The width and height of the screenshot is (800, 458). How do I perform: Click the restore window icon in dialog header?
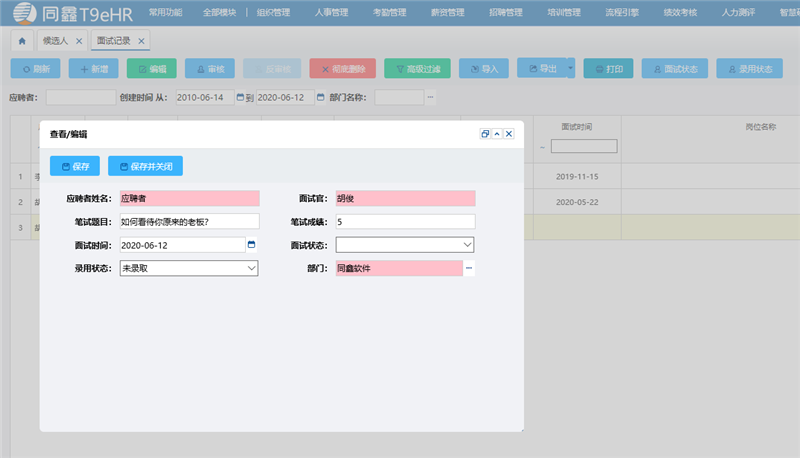pyautogui.click(x=485, y=134)
